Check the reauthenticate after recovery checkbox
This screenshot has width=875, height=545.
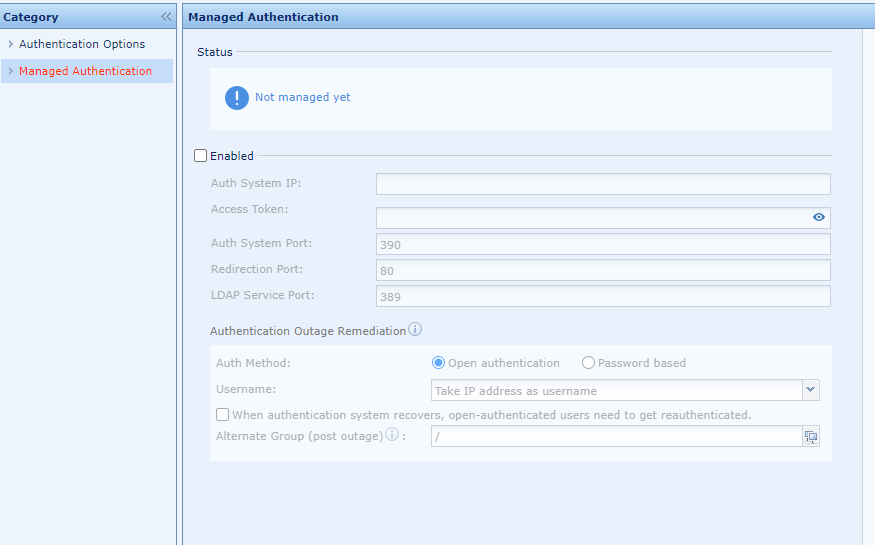223,414
